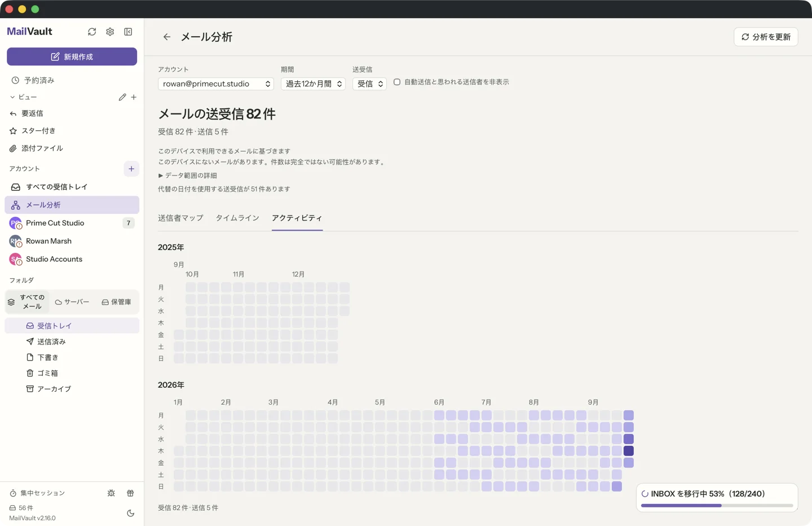
Task: Click the sync refresh icon beside MailVault
Action: click(92, 32)
